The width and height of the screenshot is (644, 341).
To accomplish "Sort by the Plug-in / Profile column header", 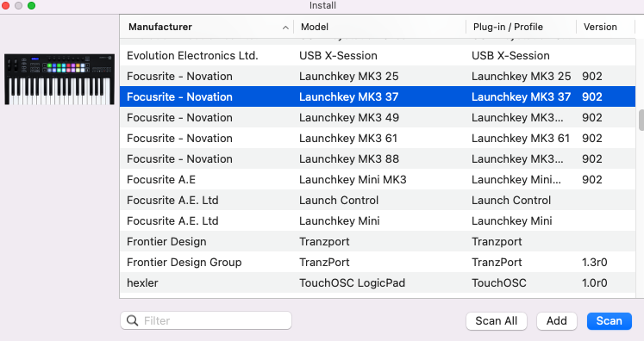I will coord(521,27).
